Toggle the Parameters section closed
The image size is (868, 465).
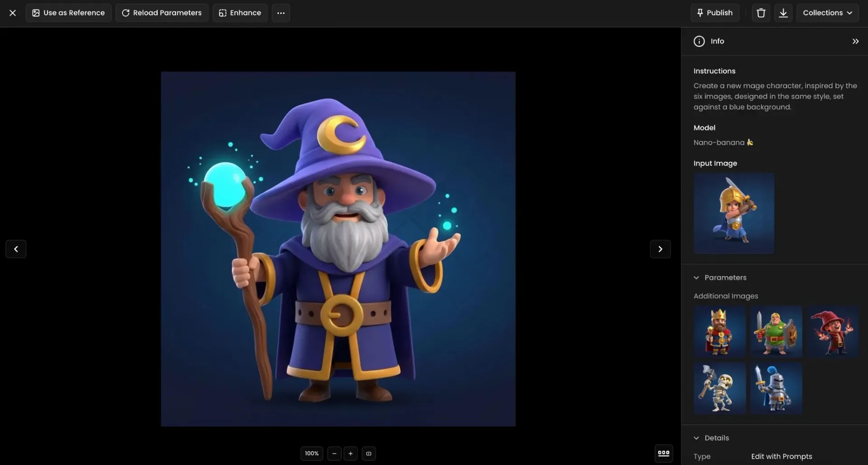point(697,277)
